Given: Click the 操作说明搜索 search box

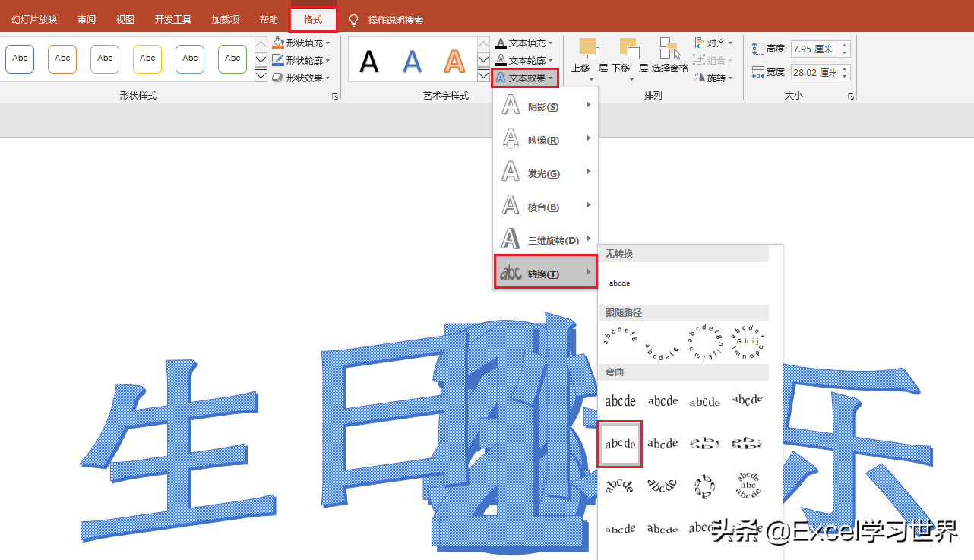Looking at the screenshot, I should click(x=396, y=21).
